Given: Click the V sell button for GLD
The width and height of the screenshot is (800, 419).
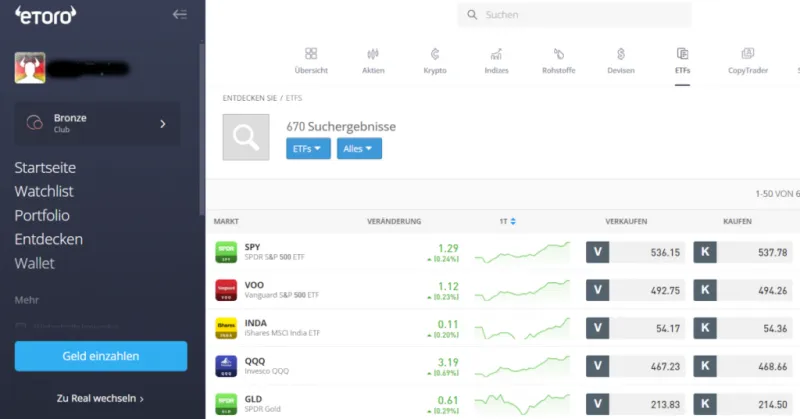Looking at the screenshot, I should coord(597,404).
